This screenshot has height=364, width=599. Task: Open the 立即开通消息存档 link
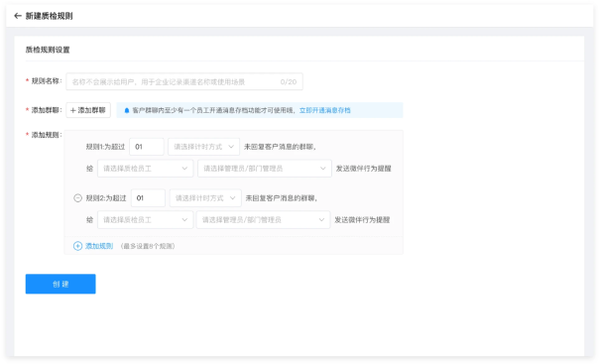(x=324, y=110)
